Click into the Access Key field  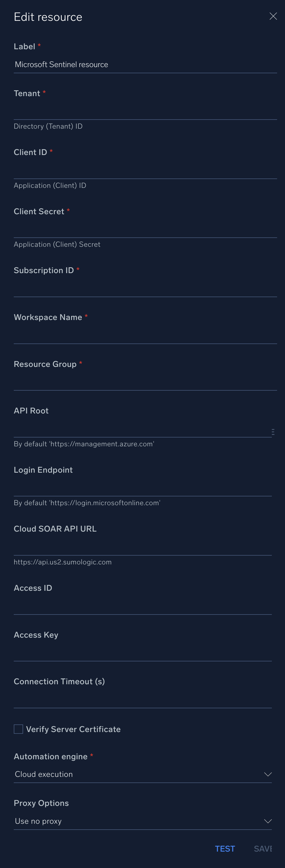pos(143,653)
